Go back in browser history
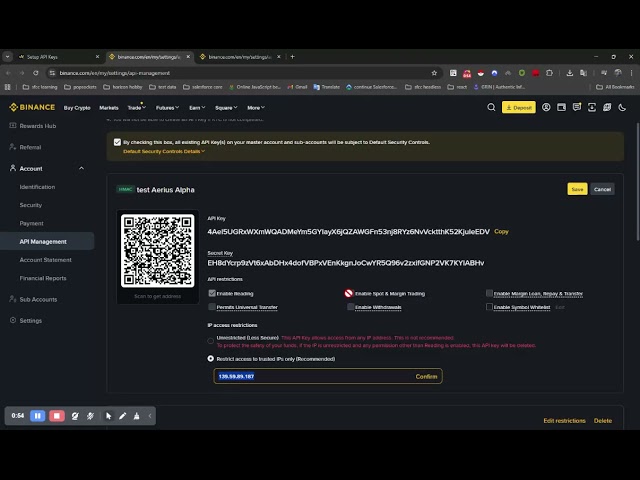640x480 pixels. (x=9, y=73)
